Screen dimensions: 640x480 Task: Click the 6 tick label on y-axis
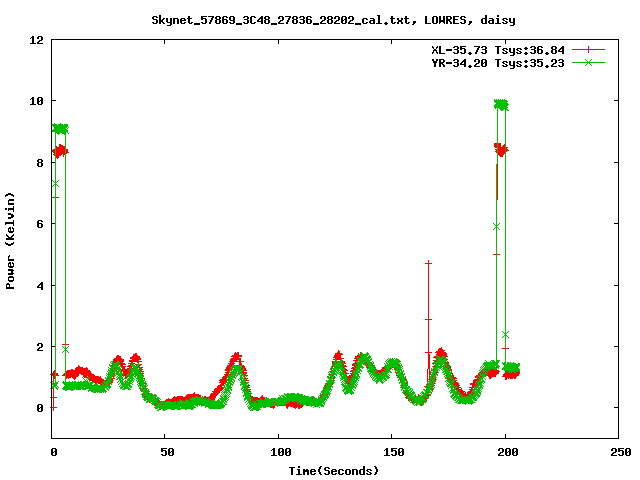click(x=40, y=224)
